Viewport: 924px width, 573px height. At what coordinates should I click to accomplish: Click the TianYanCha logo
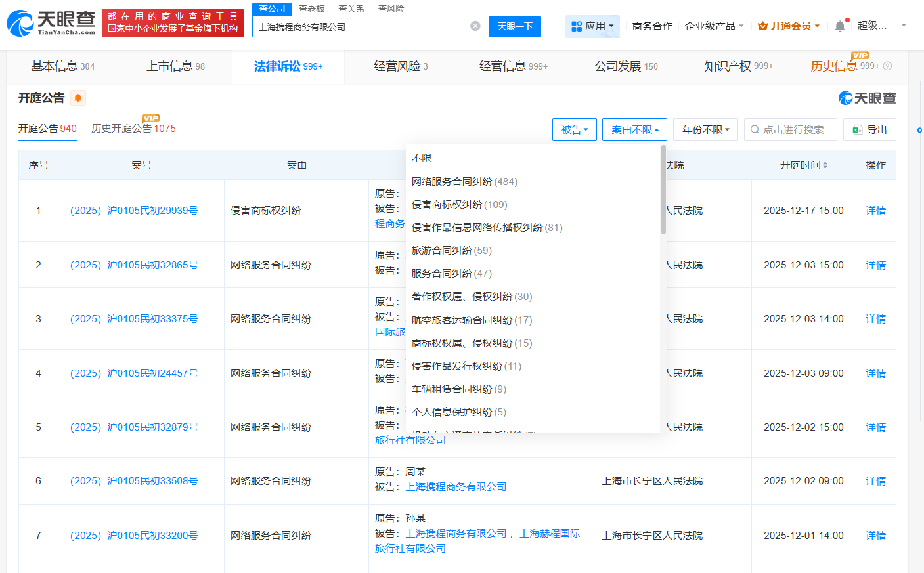coord(51,23)
